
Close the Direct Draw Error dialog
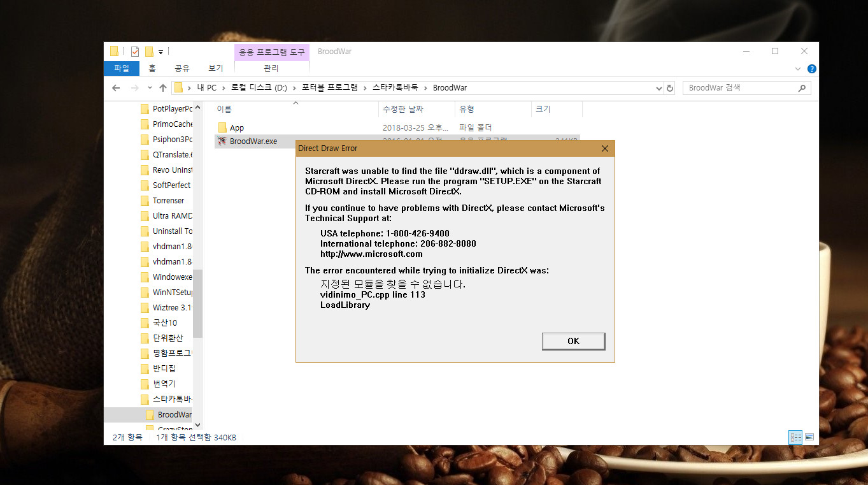(604, 148)
